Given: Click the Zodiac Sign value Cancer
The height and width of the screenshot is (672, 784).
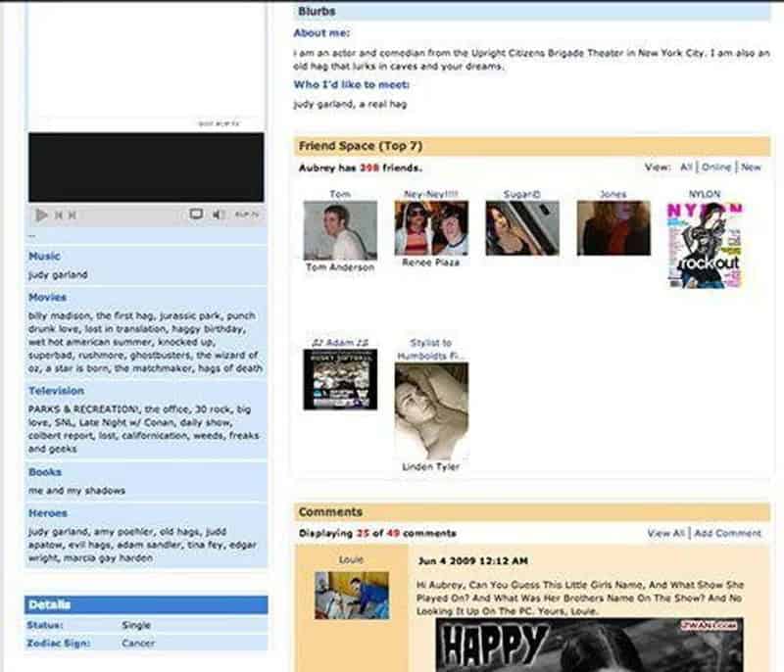Looking at the screenshot, I should pyautogui.click(x=138, y=643).
